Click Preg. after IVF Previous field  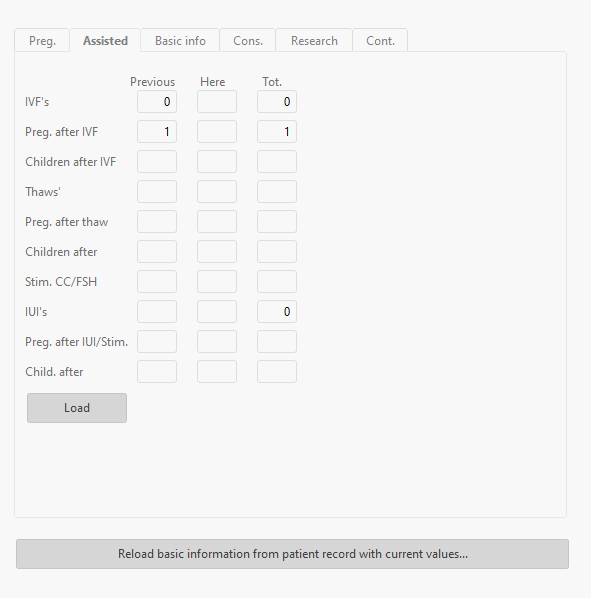point(157,132)
